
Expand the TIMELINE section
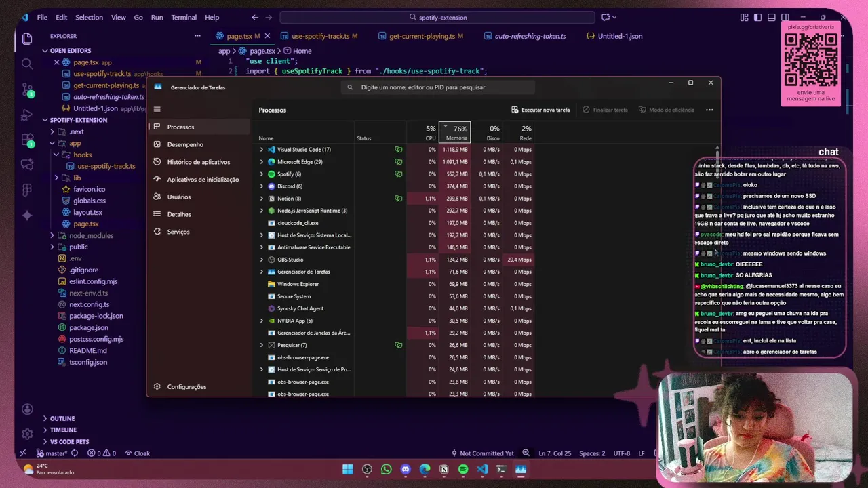click(x=45, y=430)
